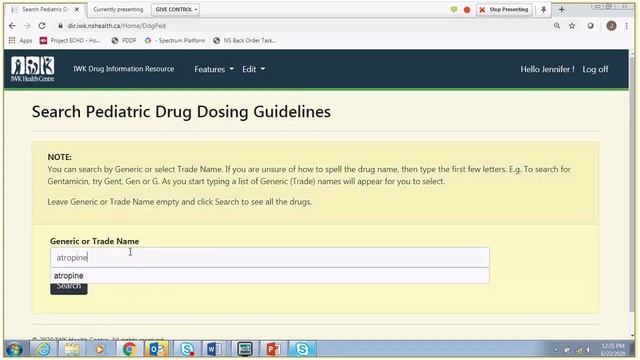Open the first Skype icon on the taskbar

[x=187, y=349]
